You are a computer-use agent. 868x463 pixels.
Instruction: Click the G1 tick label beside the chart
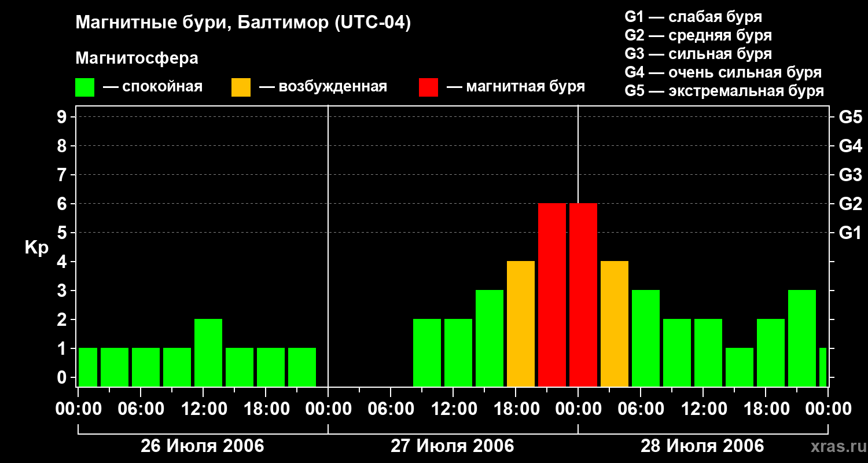(851, 233)
